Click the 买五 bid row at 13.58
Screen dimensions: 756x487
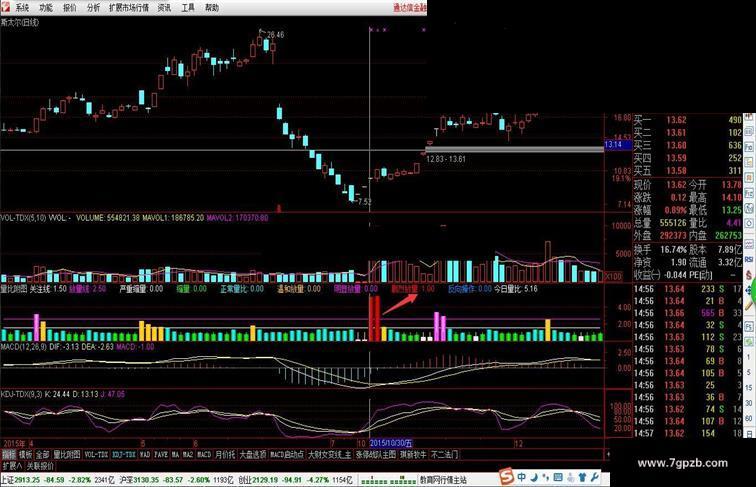pyautogui.click(x=688, y=171)
